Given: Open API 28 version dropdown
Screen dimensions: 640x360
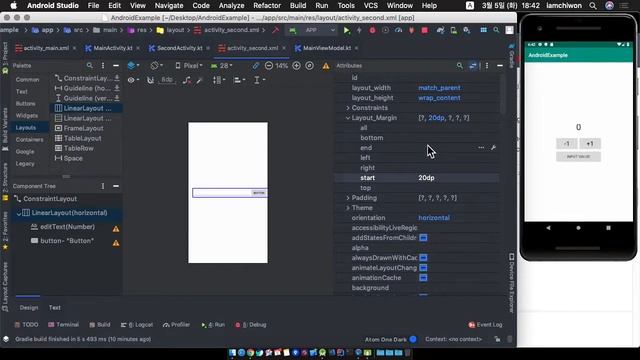Looking at the screenshot, I should point(222,66).
